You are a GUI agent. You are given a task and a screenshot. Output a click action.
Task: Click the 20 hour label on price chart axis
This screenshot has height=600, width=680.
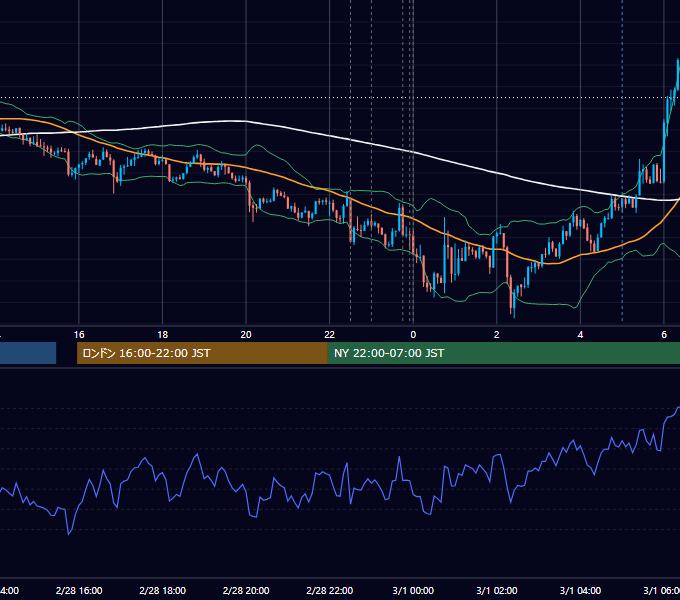246,335
